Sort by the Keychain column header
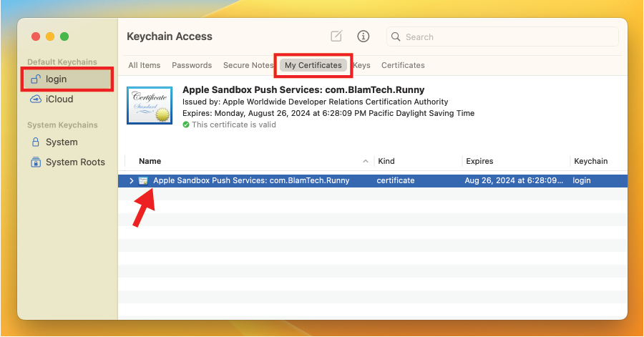 tap(590, 161)
